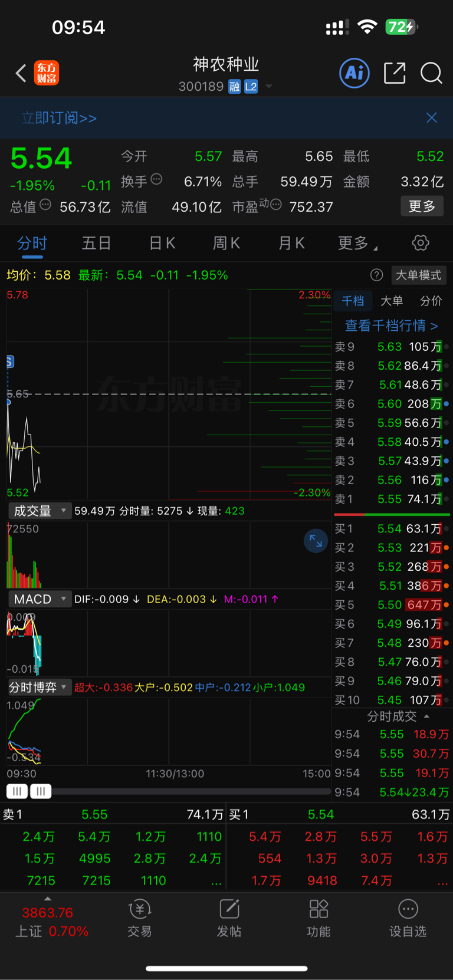Expand chart to fullscreen icon

pyautogui.click(x=316, y=541)
